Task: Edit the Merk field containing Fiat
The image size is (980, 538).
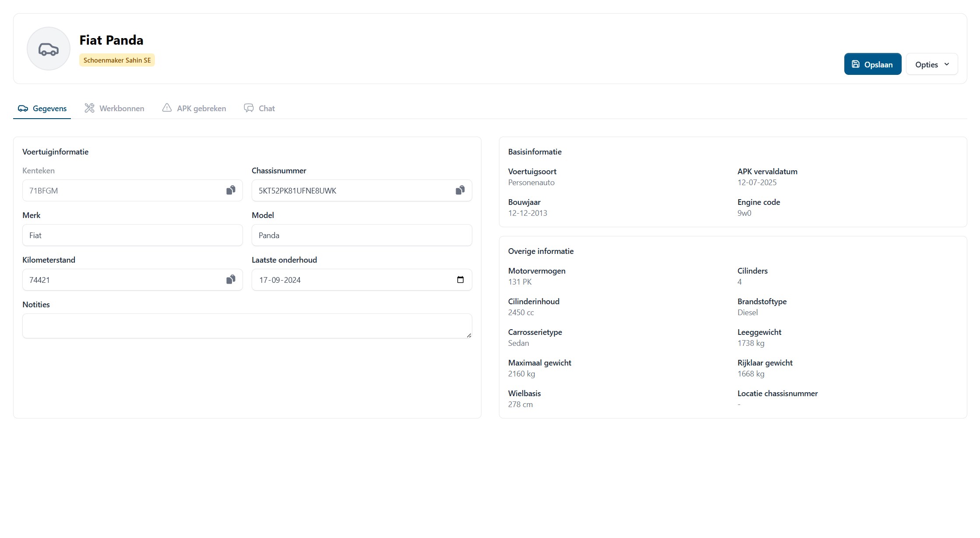Action: point(133,235)
